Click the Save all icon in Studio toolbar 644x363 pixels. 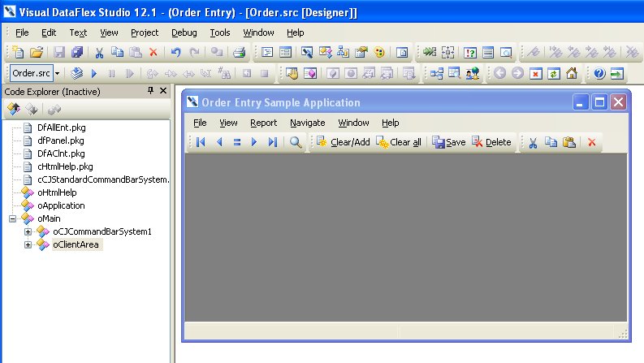(x=77, y=52)
